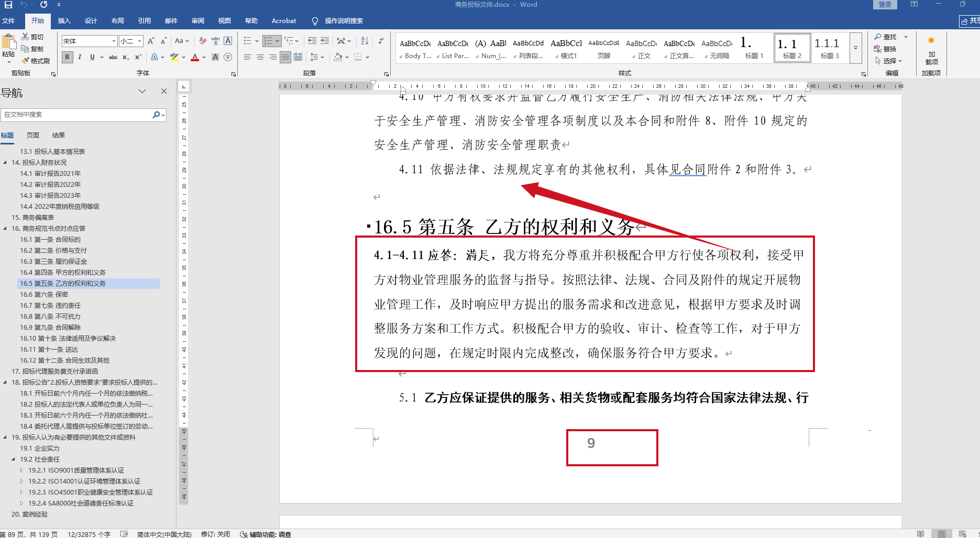Switch to the 审阅 (Review) tab

coord(198,21)
